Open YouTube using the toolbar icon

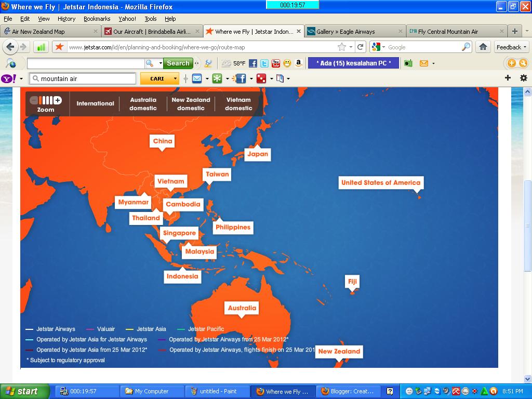(x=276, y=63)
